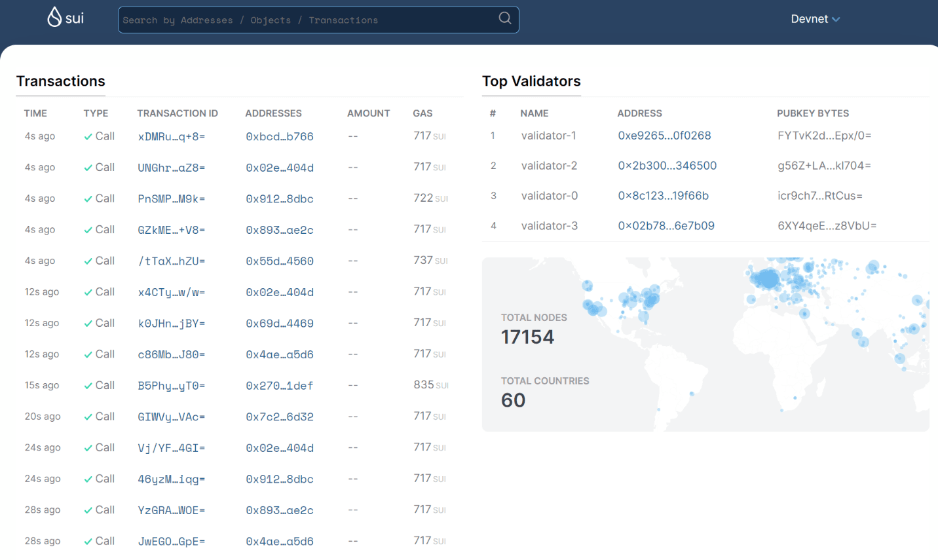Open address 0x7c2…6d32
This screenshot has width=938, height=560.
[x=280, y=417]
